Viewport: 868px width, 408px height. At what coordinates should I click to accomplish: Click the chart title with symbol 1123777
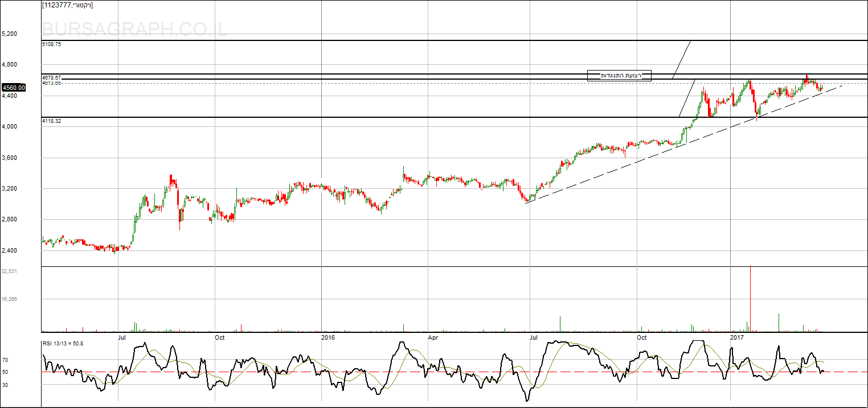point(68,5)
